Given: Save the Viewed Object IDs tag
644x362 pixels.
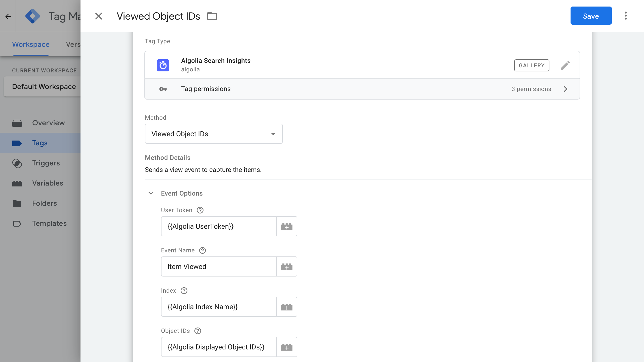Looking at the screenshot, I should pyautogui.click(x=591, y=16).
